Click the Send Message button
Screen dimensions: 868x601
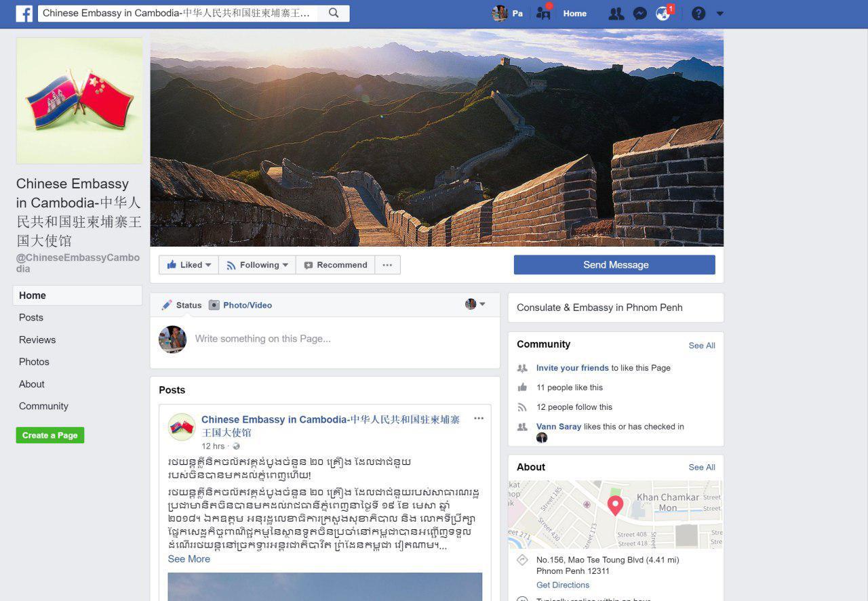[614, 265]
